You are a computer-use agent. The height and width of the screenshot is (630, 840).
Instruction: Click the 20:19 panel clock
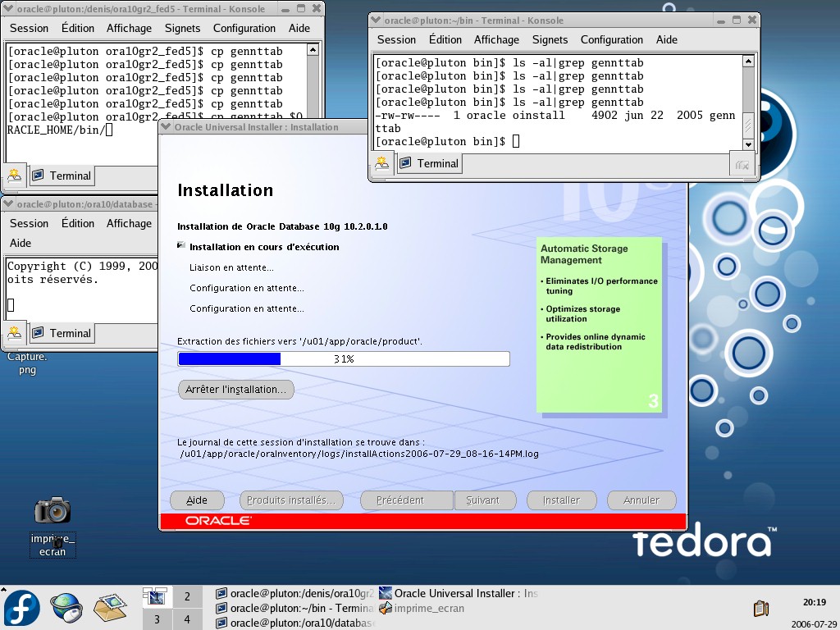click(815, 602)
